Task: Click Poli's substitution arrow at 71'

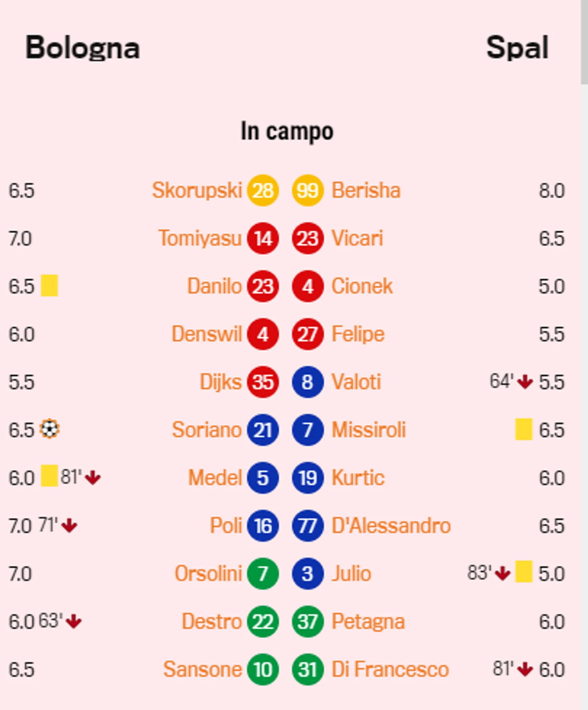Action: [69, 525]
